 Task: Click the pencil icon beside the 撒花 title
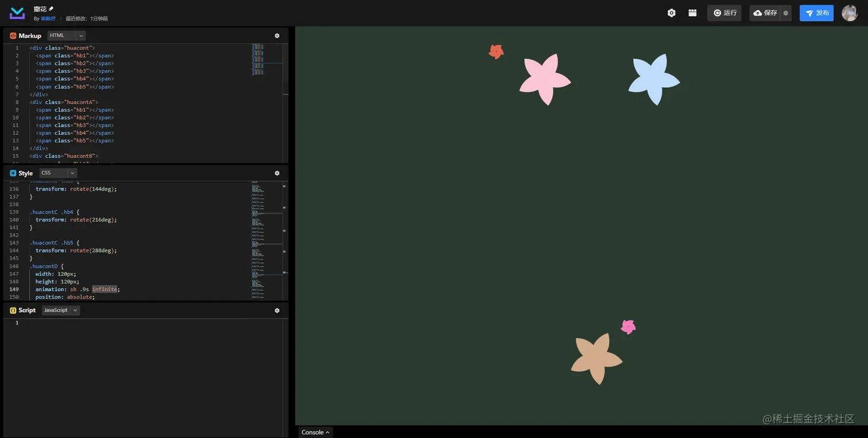pyautogui.click(x=51, y=9)
